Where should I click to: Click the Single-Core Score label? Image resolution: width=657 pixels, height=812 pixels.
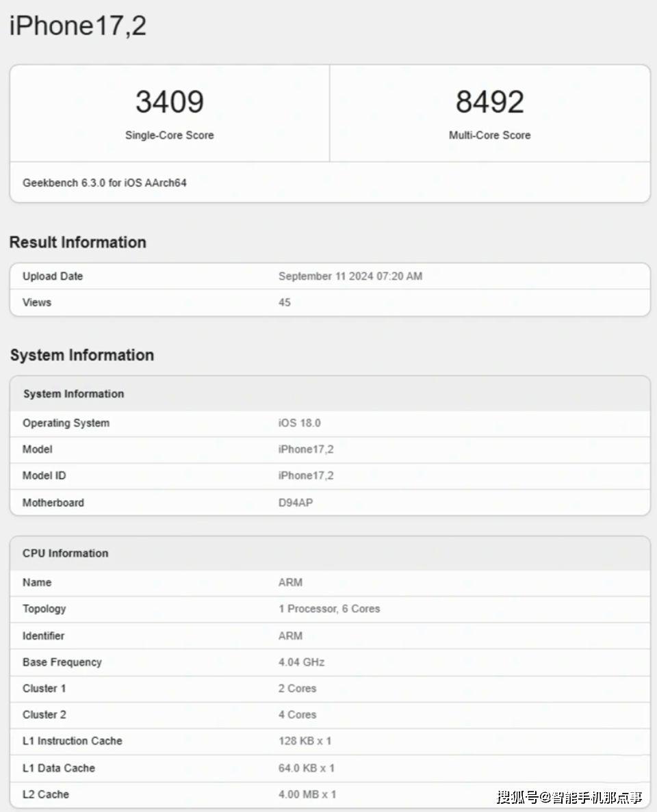click(x=170, y=135)
